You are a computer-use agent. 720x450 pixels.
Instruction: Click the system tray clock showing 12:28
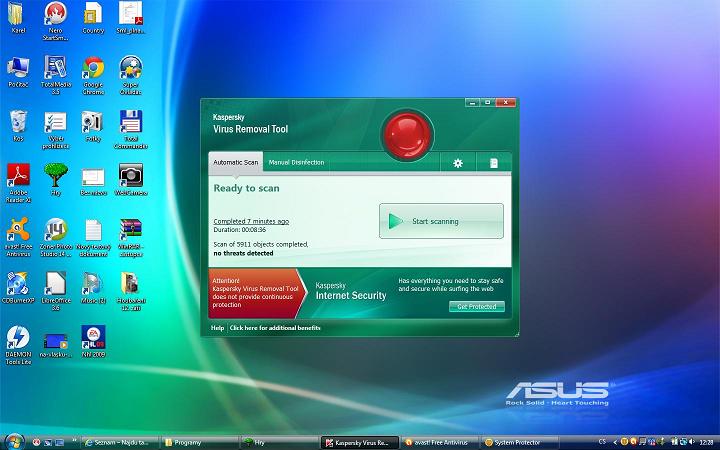[706, 443]
